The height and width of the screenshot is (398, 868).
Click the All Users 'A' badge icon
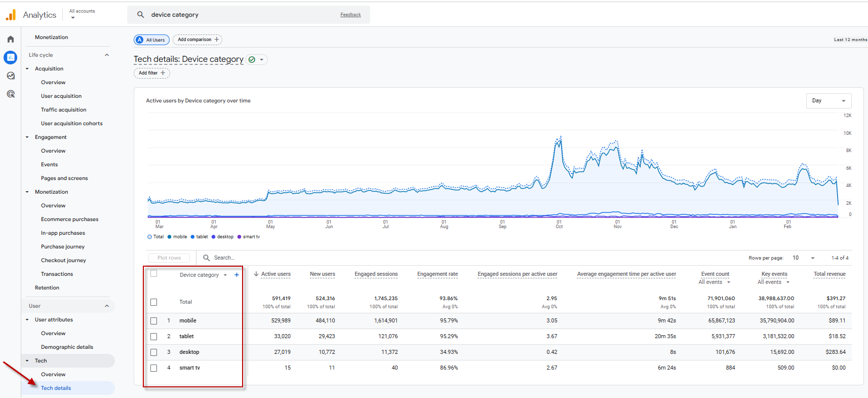[140, 40]
